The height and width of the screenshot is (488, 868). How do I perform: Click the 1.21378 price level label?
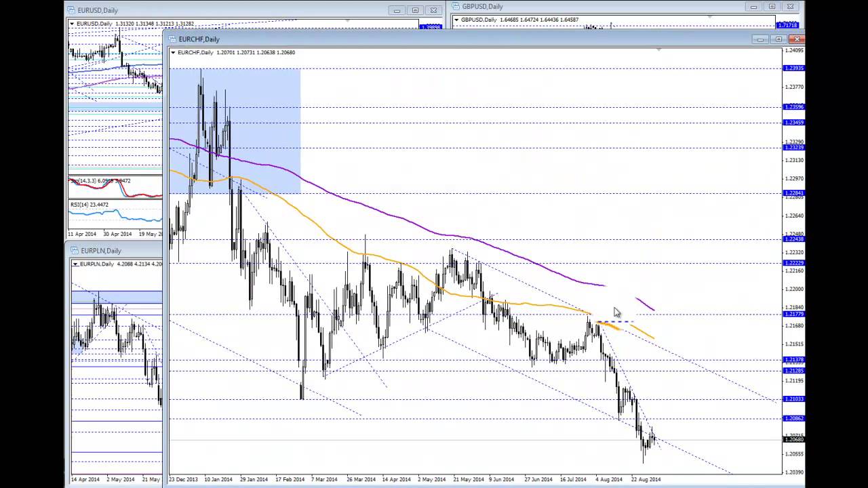[794, 360]
